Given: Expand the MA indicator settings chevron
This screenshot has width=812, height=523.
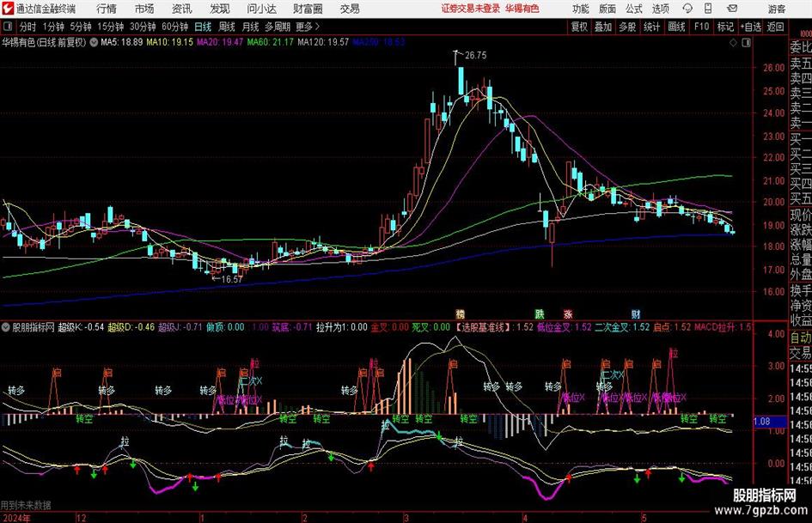Looking at the screenshot, I should 94,42.
